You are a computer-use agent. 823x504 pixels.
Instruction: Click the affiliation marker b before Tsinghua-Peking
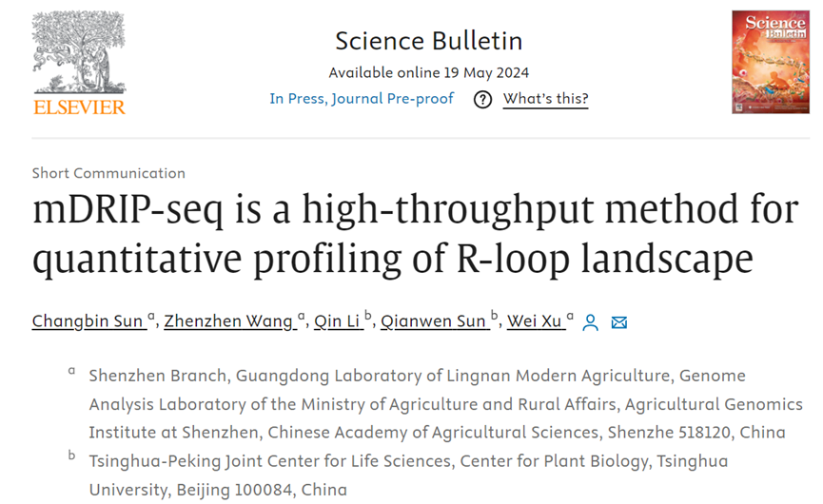(x=72, y=456)
